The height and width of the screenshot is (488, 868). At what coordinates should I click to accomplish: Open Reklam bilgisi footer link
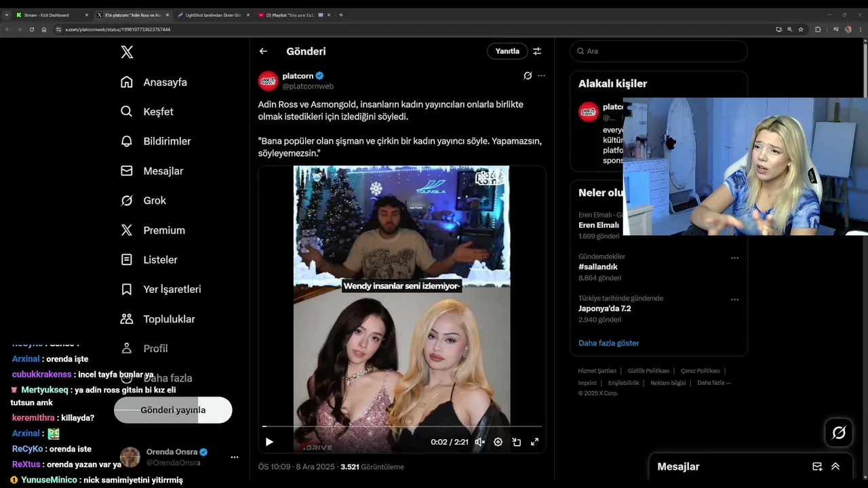[x=668, y=383]
